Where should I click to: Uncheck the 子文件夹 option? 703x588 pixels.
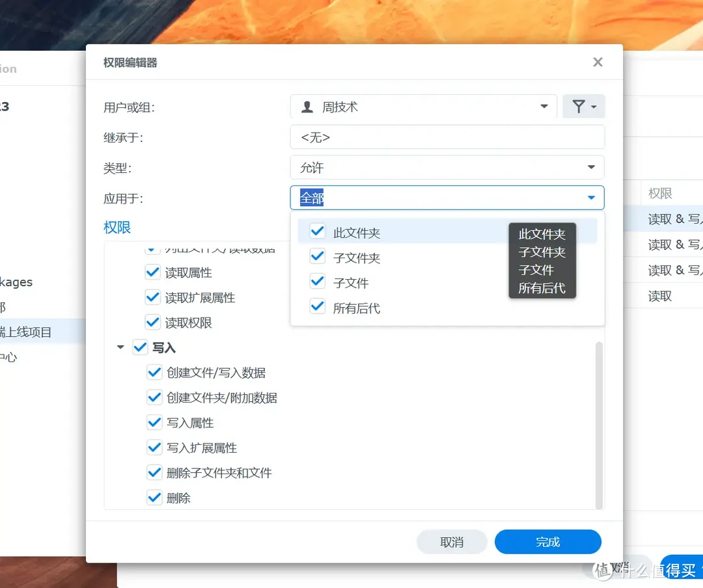tap(317, 256)
